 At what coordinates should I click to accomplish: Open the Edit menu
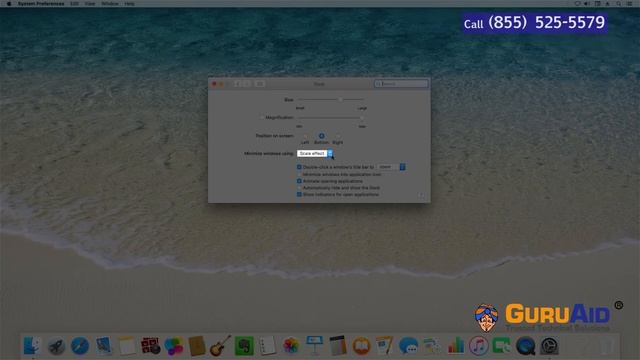pos(74,4)
